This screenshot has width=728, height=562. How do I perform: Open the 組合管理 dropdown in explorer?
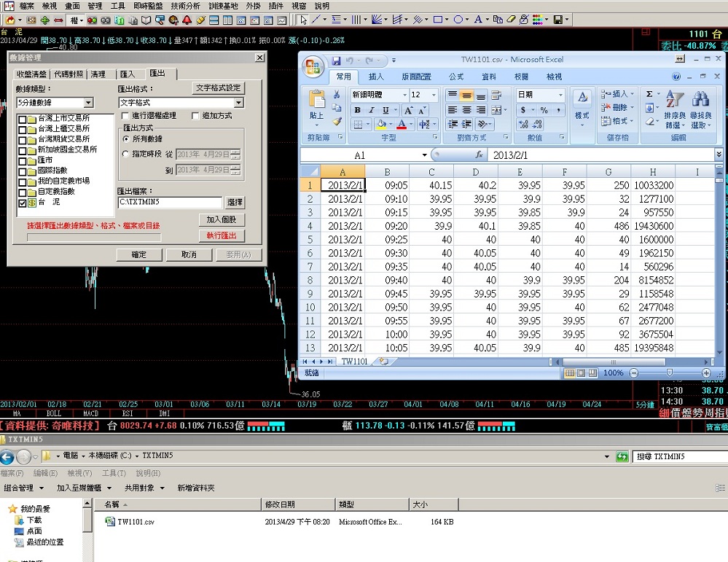pyautogui.click(x=23, y=488)
